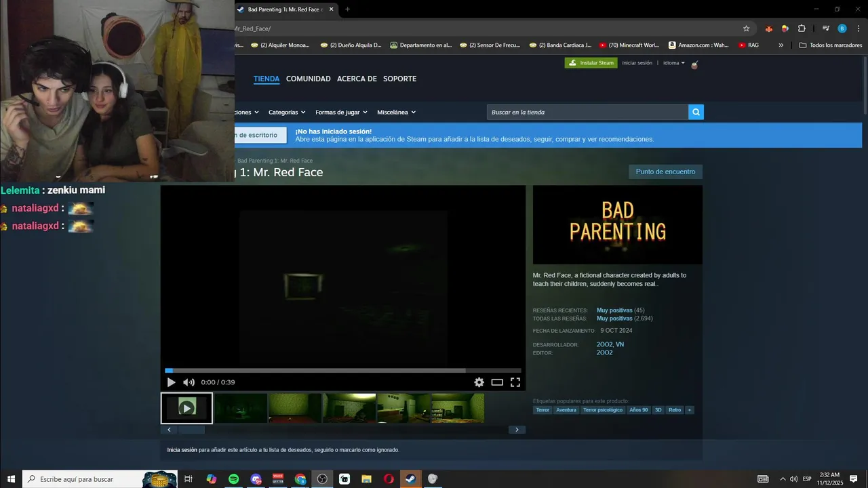Click the Instalar Steam button

click(591, 63)
